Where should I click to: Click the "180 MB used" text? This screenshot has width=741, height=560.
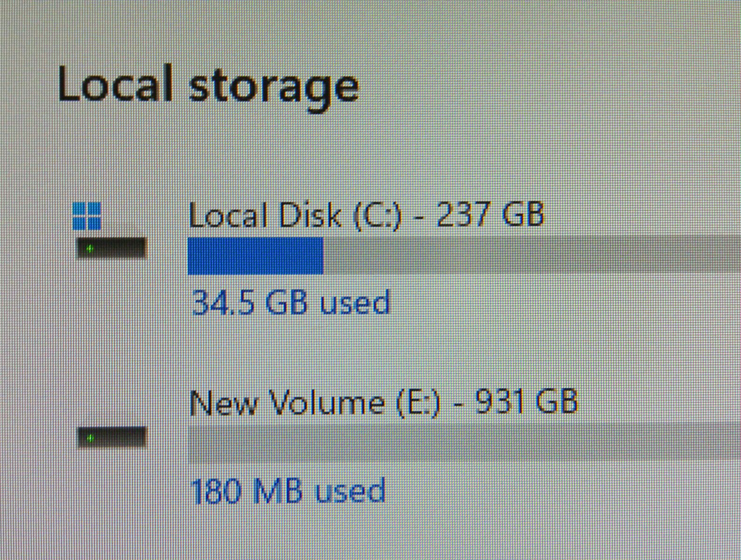tap(288, 491)
